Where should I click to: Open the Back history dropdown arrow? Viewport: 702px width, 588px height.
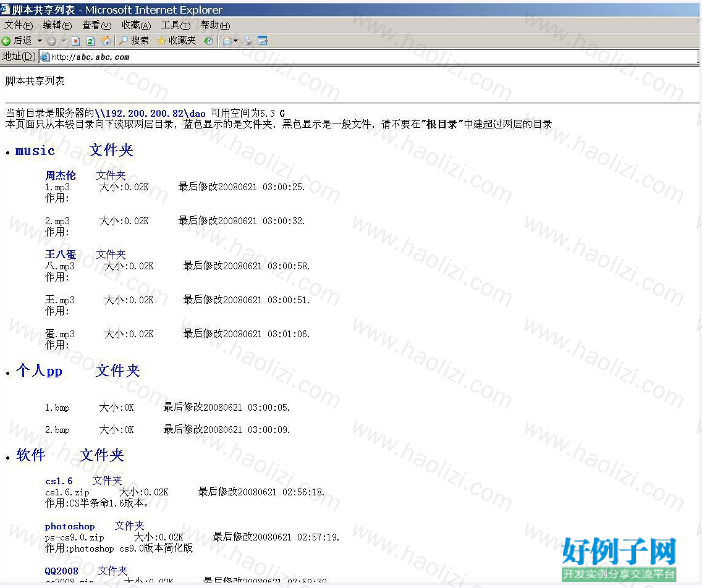pyautogui.click(x=40, y=41)
